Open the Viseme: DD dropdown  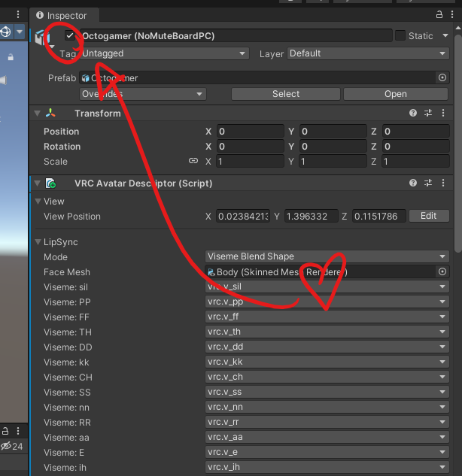[x=327, y=347]
